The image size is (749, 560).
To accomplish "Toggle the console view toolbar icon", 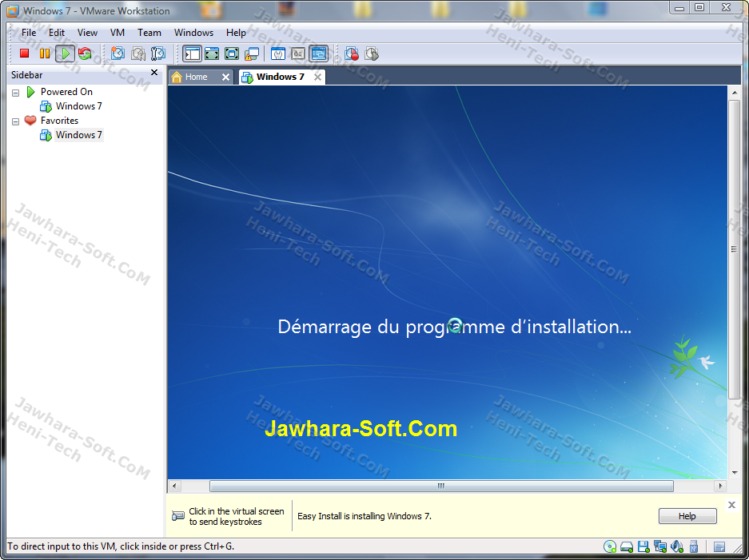I will [x=319, y=54].
